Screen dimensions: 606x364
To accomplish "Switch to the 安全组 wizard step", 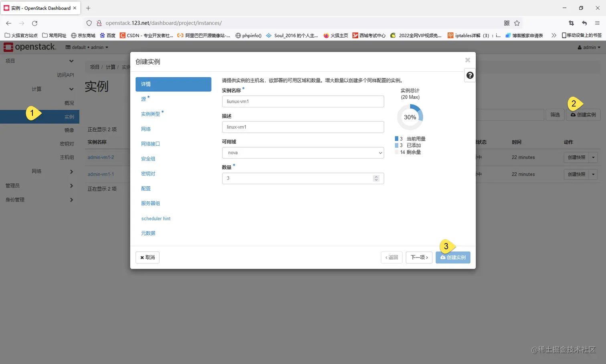I will click(148, 159).
